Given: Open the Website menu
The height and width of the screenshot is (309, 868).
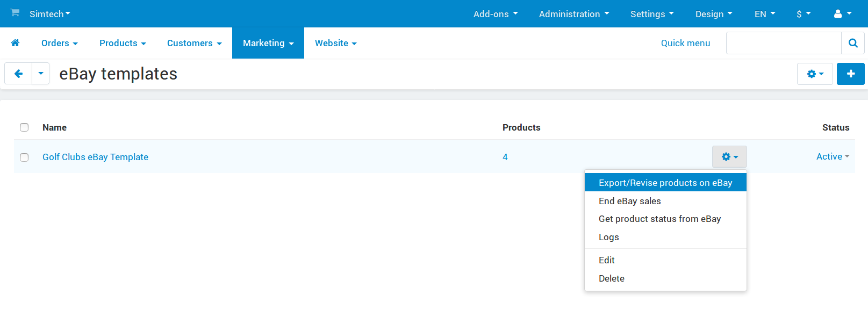Looking at the screenshot, I should tap(336, 43).
